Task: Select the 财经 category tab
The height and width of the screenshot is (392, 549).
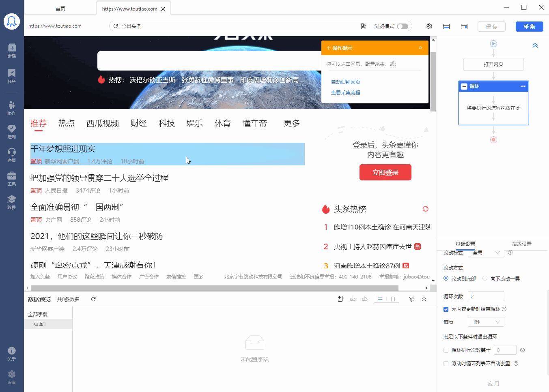Action: click(139, 123)
